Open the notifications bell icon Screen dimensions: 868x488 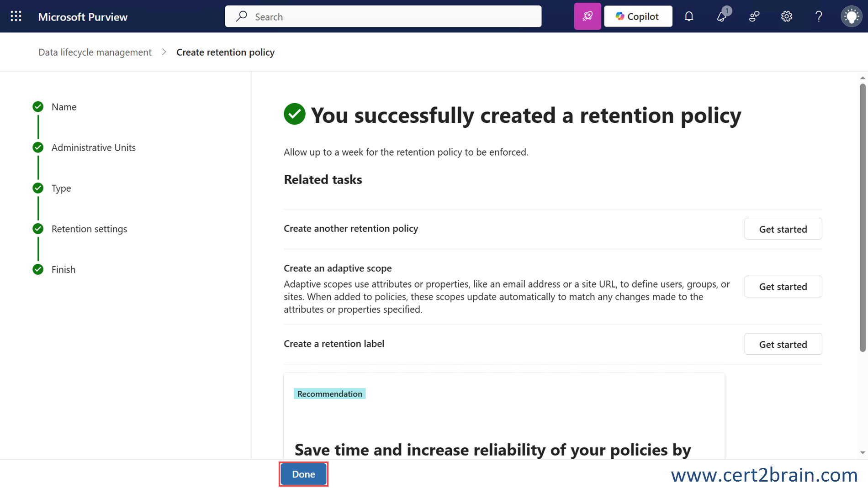(x=689, y=16)
